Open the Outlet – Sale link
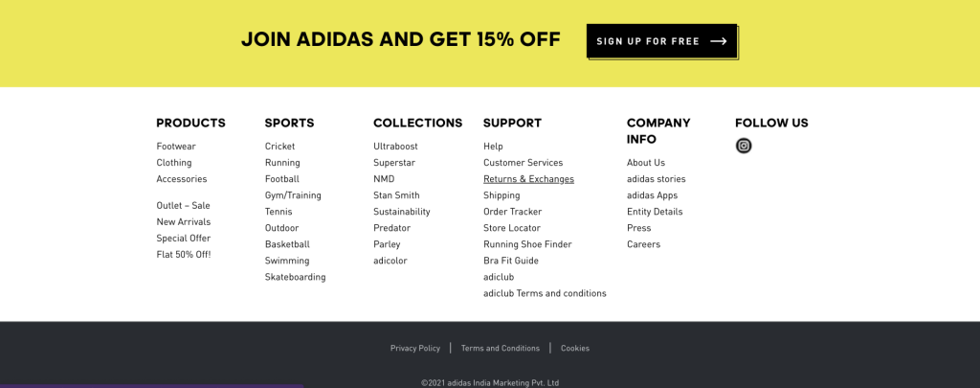 183,206
